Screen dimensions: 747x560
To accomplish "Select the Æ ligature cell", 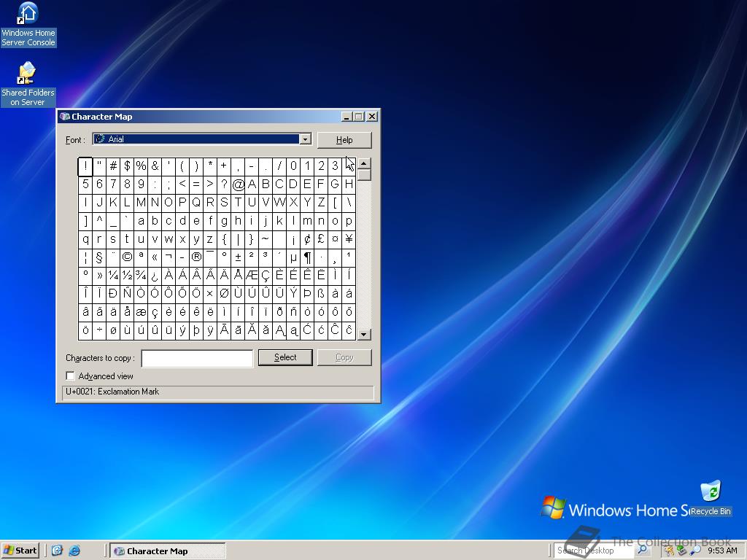I will [x=252, y=276].
